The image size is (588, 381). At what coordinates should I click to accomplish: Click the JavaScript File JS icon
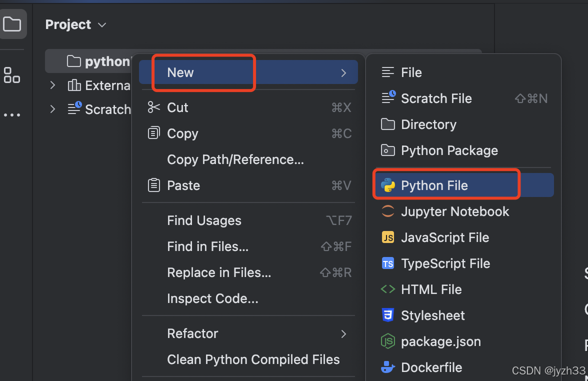[x=388, y=237]
